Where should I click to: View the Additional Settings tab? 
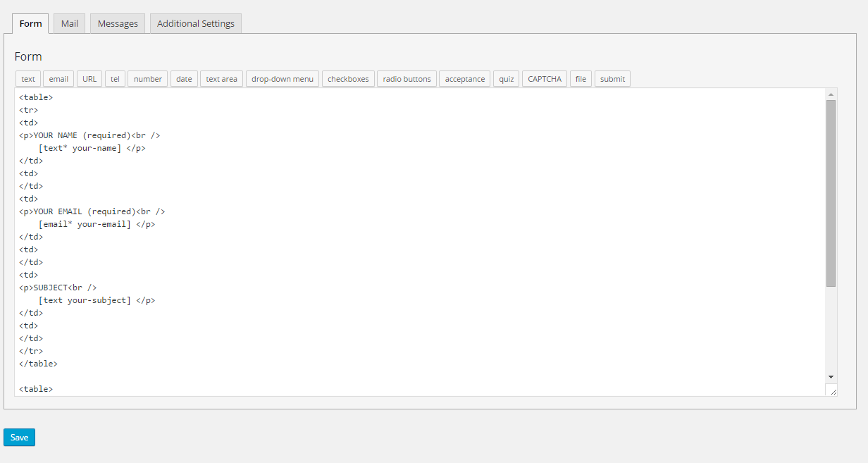tap(195, 23)
